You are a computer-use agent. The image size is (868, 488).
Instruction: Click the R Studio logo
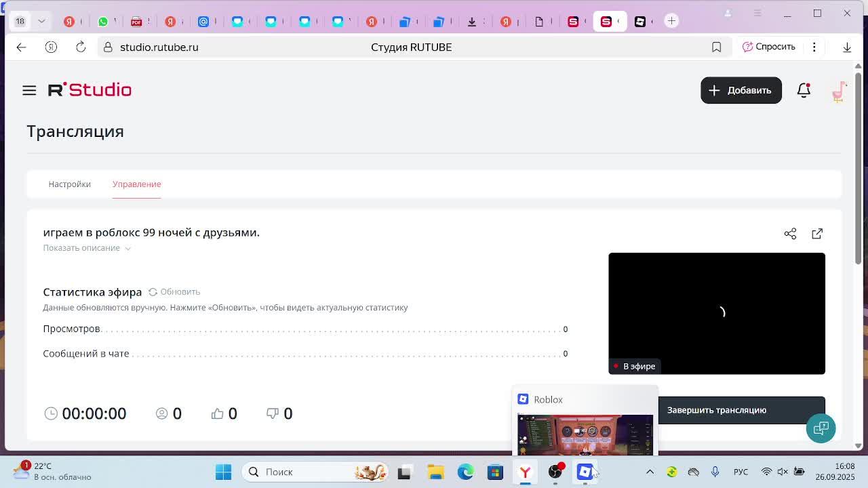90,89
